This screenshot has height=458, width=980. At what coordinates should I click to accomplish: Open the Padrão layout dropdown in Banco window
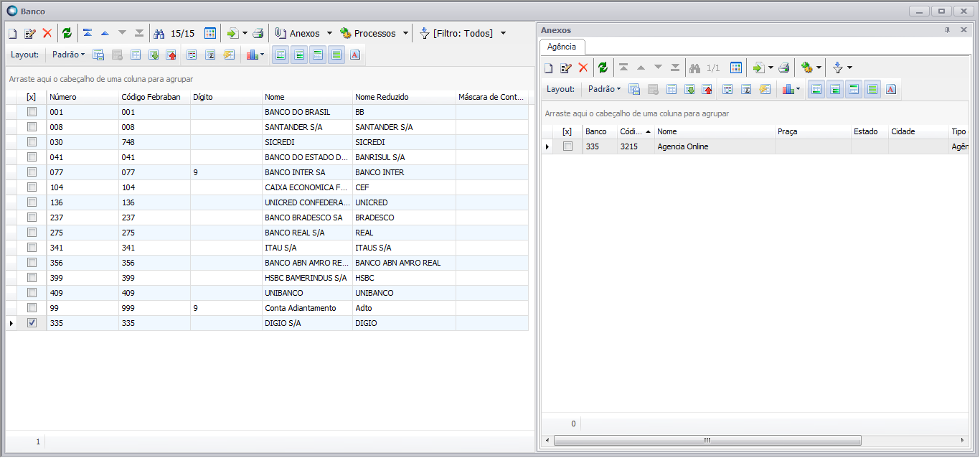[x=68, y=55]
